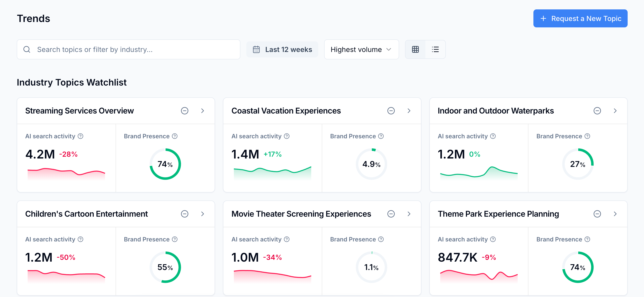This screenshot has width=644, height=297.
Task: Click the Coastal Vacation Experiences title
Action: (286, 111)
